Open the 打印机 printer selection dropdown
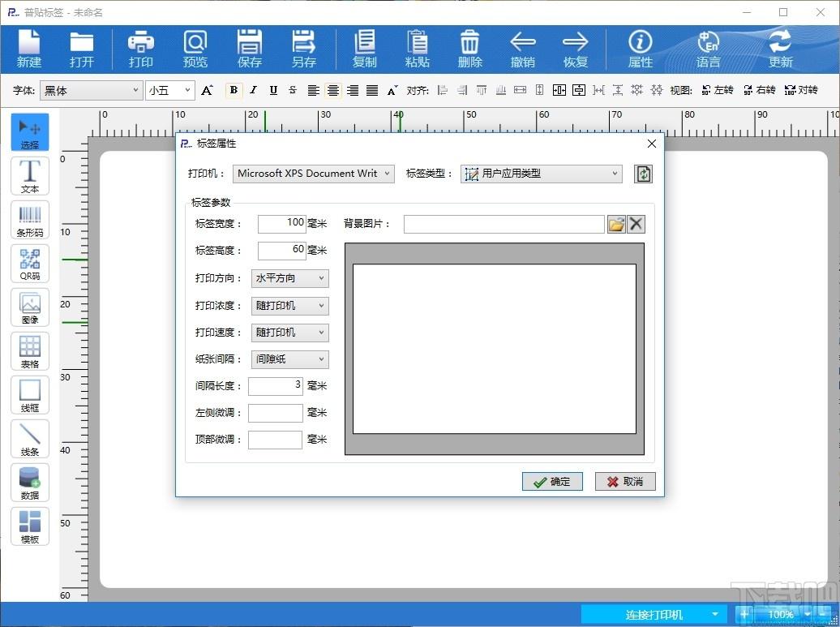Image resolution: width=840 pixels, height=627 pixels. tap(314, 174)
